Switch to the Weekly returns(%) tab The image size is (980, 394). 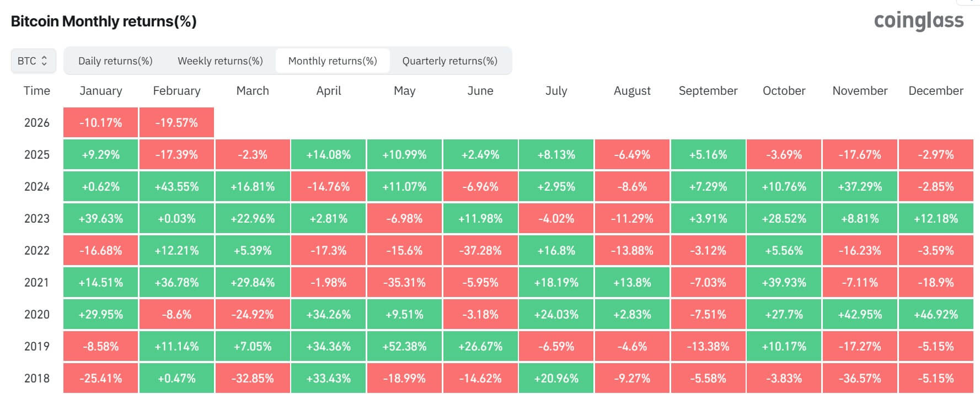click(x=219, y=61)
